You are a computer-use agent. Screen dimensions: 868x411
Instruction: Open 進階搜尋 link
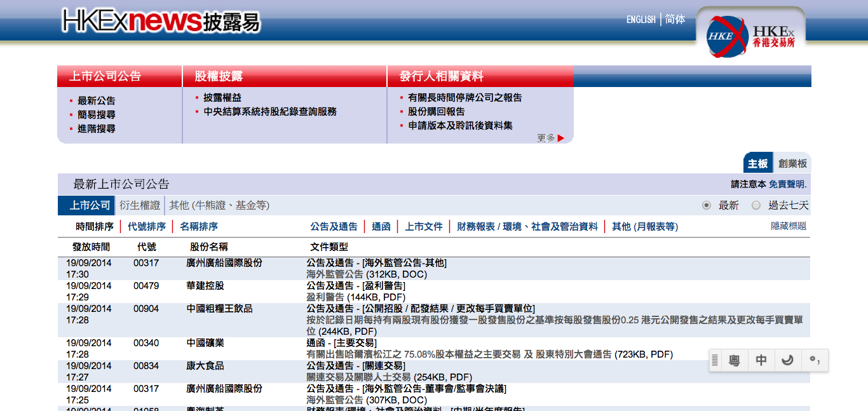(x=97, y=129)
